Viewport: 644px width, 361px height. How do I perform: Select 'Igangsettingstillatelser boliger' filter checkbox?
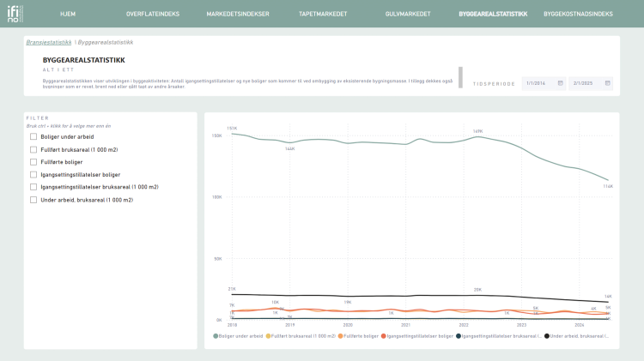[33, 174]
